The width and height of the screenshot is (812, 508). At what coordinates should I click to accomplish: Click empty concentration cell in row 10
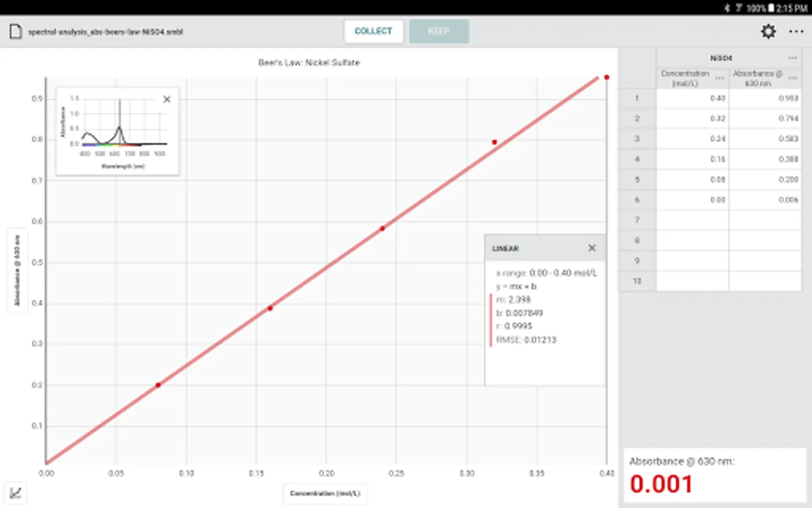(x=692, y=281)
